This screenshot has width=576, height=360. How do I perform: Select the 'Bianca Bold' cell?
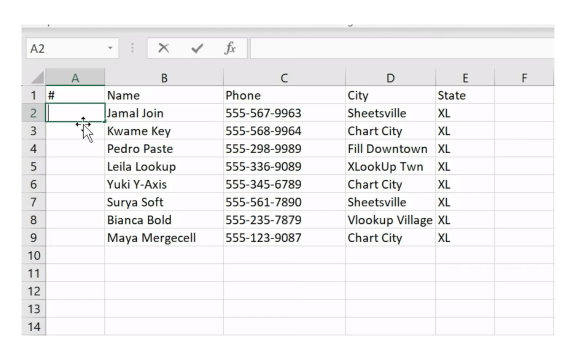coord(164,220)
